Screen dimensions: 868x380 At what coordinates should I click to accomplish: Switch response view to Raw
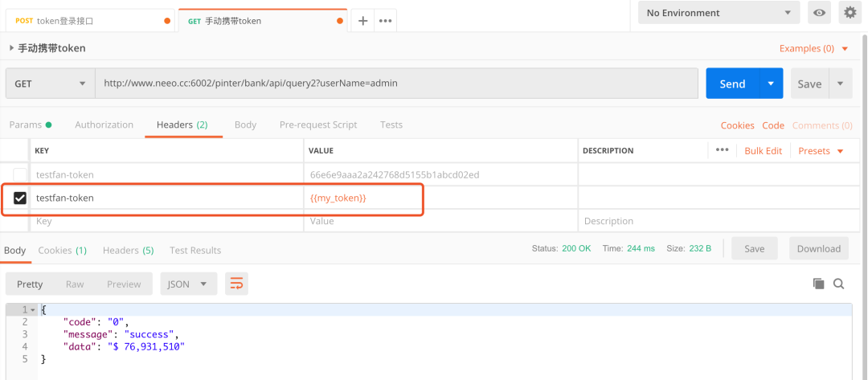tap(75, 284)
